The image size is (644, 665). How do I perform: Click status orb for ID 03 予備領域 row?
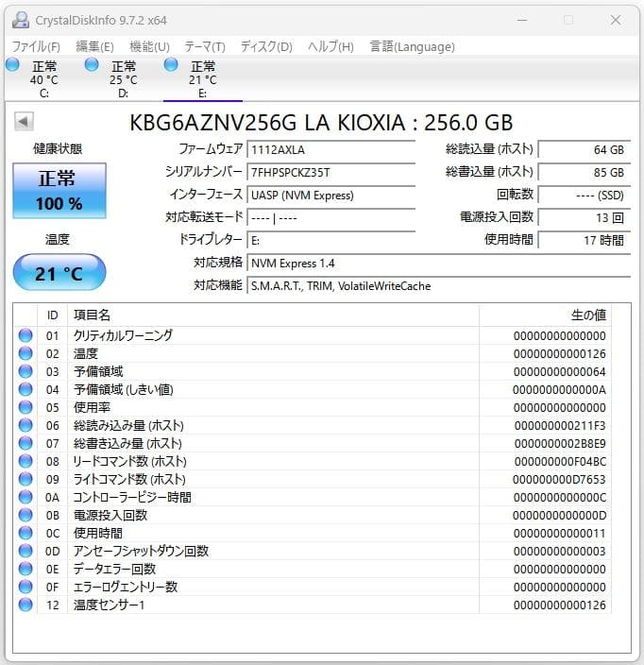[x=25, y=371]
